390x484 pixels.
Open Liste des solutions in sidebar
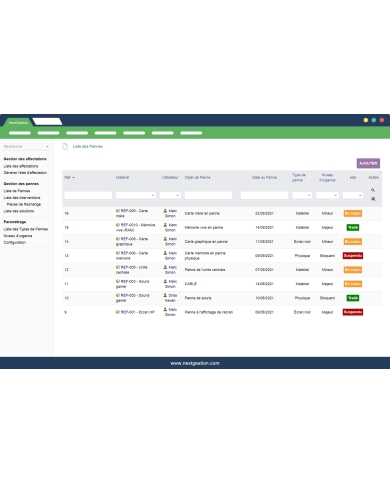tap(19, 211)
